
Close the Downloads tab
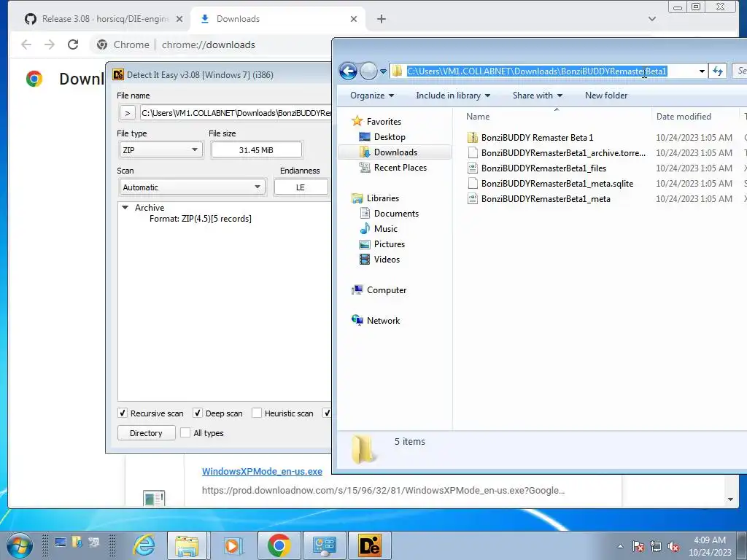[x=354, y=19]
